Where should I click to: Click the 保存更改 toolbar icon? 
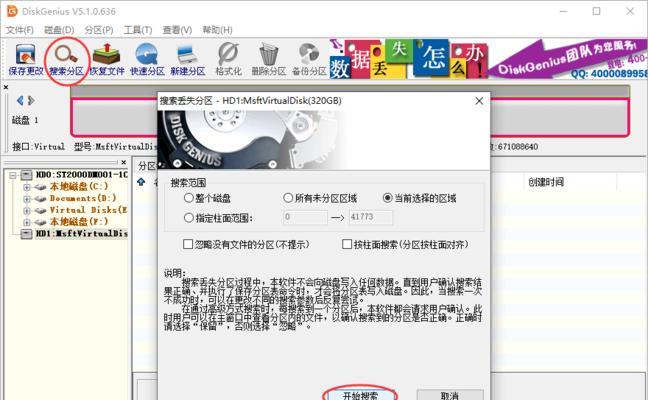coord(26,60)
